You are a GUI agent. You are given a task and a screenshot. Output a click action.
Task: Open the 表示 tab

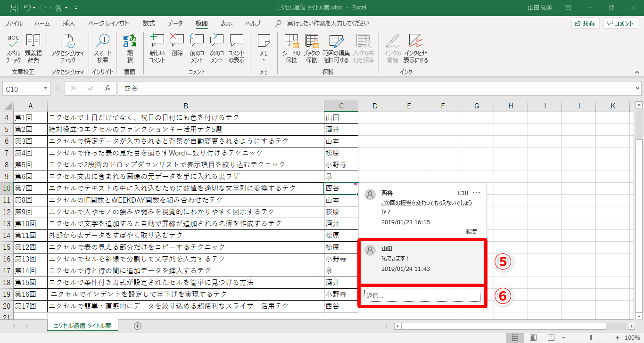226,23
